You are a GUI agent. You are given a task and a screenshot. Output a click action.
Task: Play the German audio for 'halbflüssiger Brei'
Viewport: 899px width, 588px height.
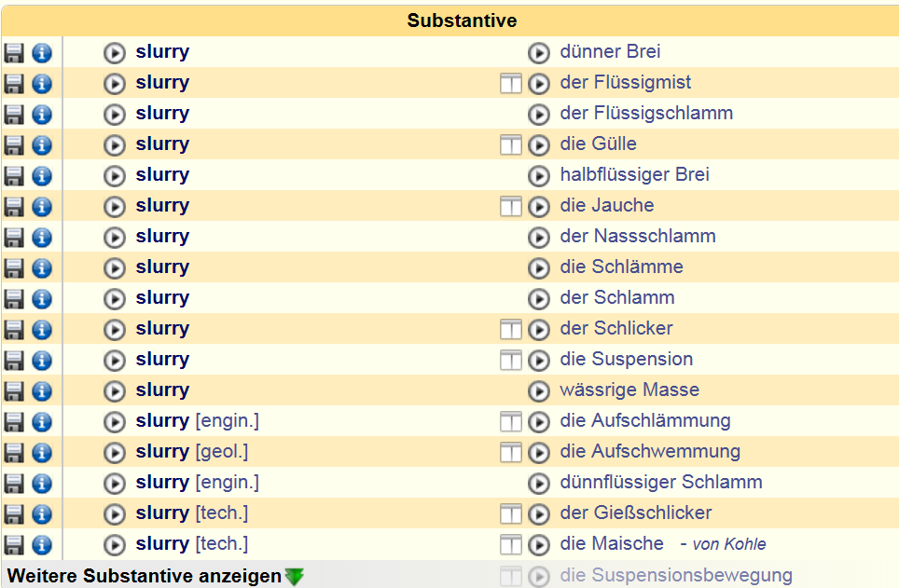[x=539, y=176]
